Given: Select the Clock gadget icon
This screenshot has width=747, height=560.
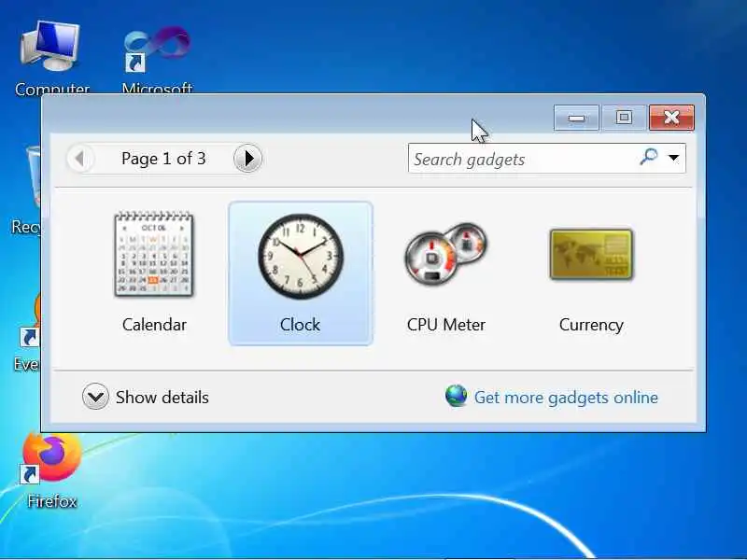Looking at the screenshot, I should coord(300,256).
